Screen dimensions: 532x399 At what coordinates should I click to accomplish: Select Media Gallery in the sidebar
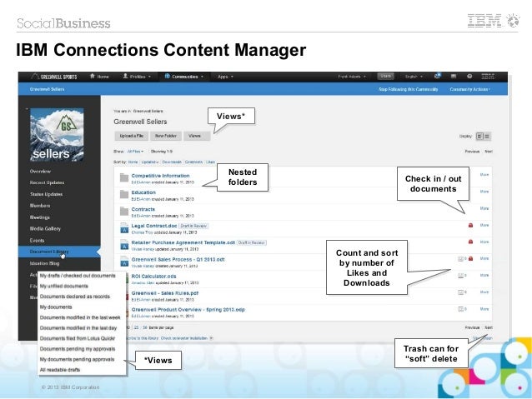point(45,229)
